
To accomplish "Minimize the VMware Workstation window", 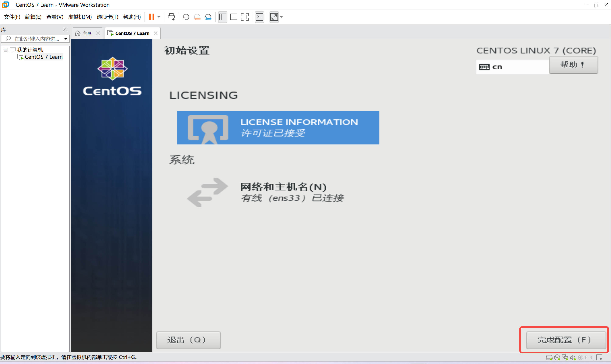I will 586,5.
